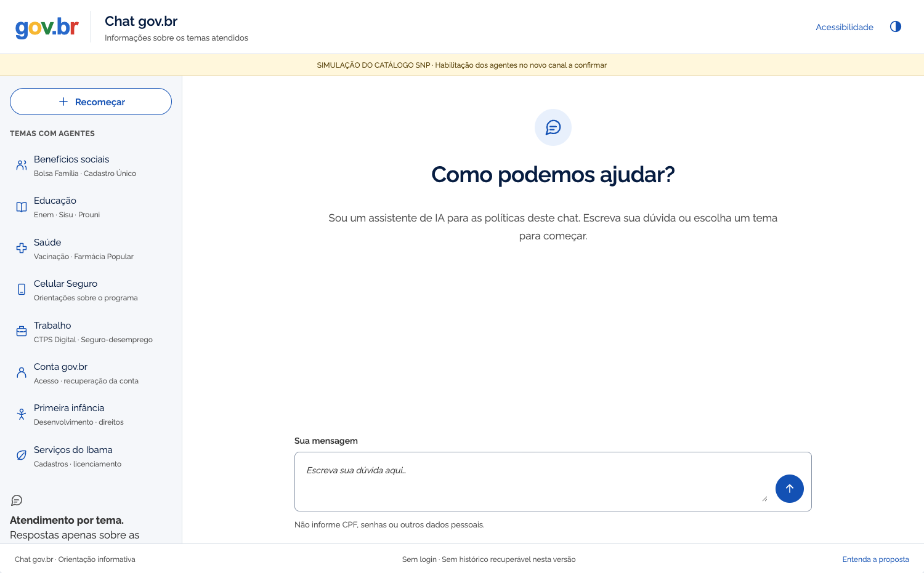Screen dimensions: 924x573
Task: Send the message with the arrow button
Action: pyautogui.click(x=790, y=489)
